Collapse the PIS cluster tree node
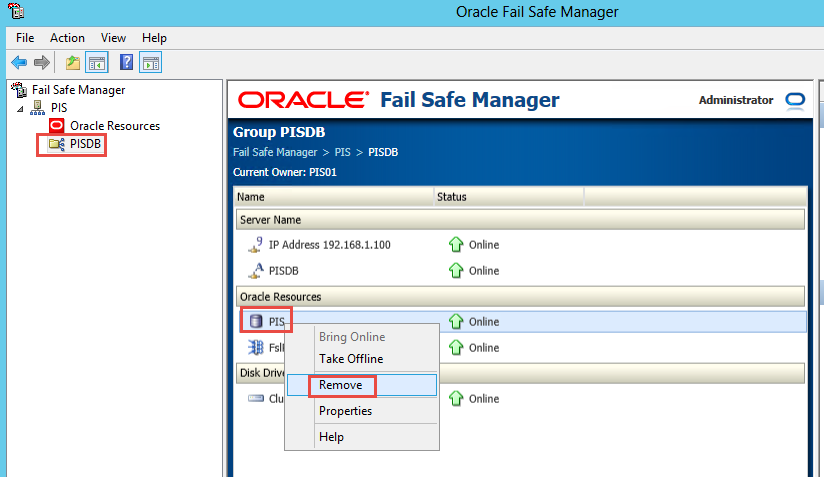Viewport: 824px width, 477px height. pyautogui.click(x=22, y=108)
